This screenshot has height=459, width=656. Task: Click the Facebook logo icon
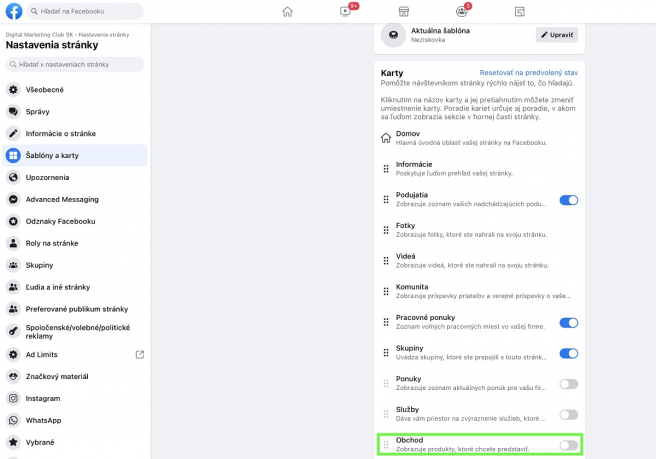15,12
